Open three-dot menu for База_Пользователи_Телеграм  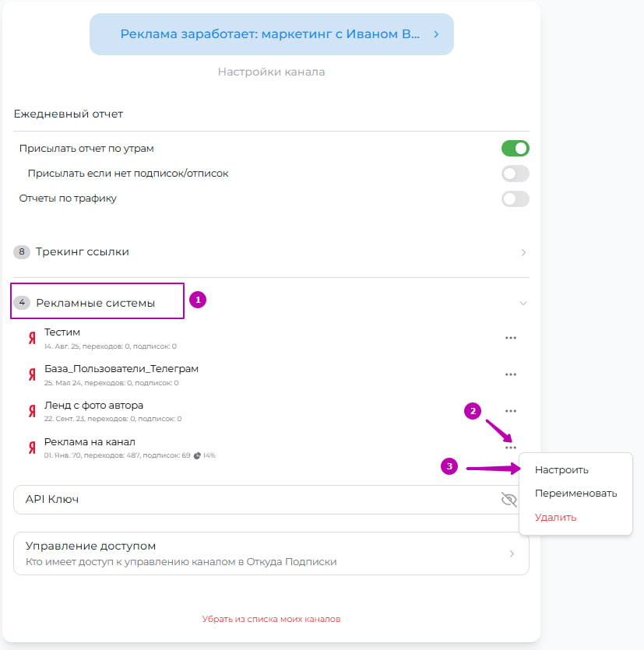tap(511, 374)
